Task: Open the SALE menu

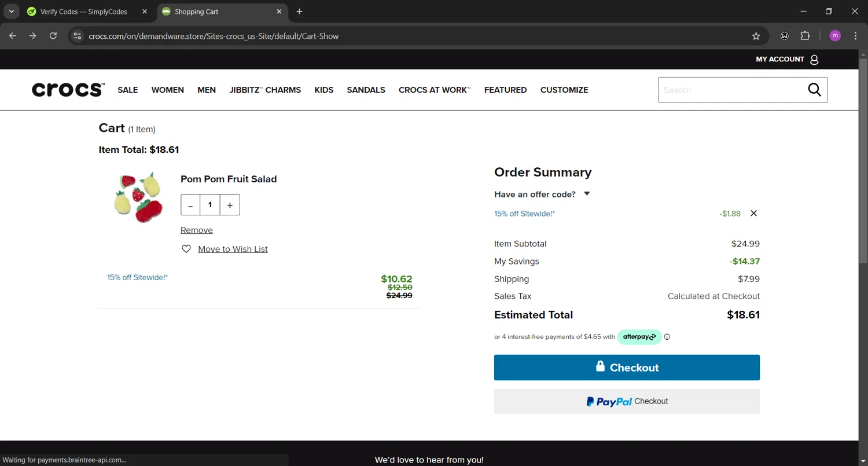Action: click(128, 90)
